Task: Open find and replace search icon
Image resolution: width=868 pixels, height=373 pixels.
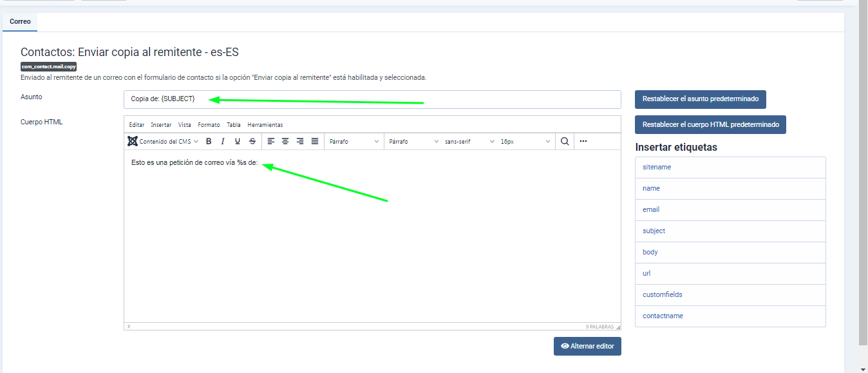Action: (x=565, y=141)
